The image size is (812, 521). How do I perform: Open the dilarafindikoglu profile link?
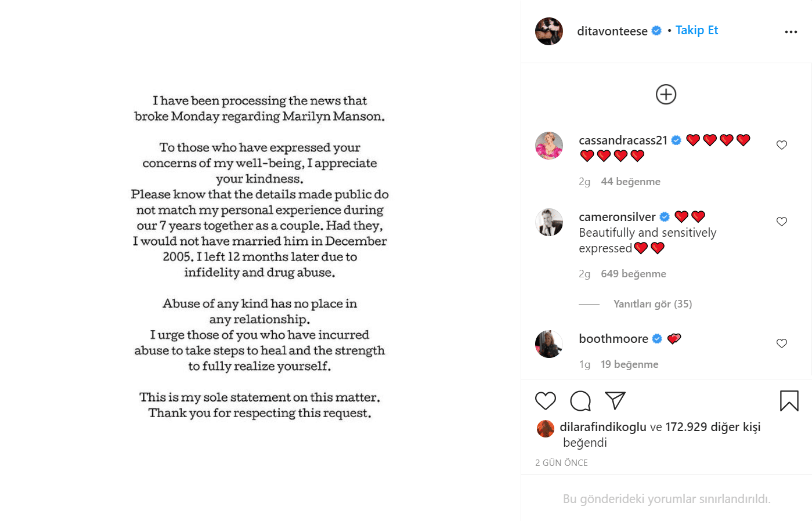(x=603, y=427)
